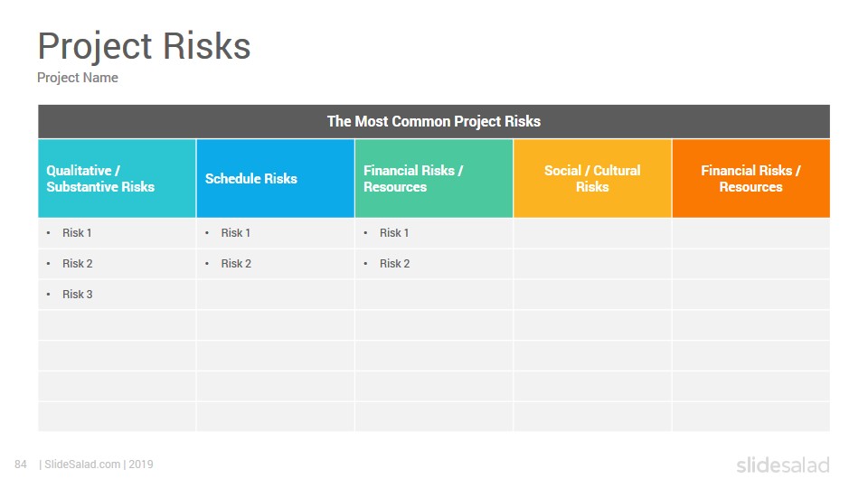Click first empty cell under Social / Cultural Risks
Image resolution: width=868 pixels, height=488 pixels.
point(592,233)
